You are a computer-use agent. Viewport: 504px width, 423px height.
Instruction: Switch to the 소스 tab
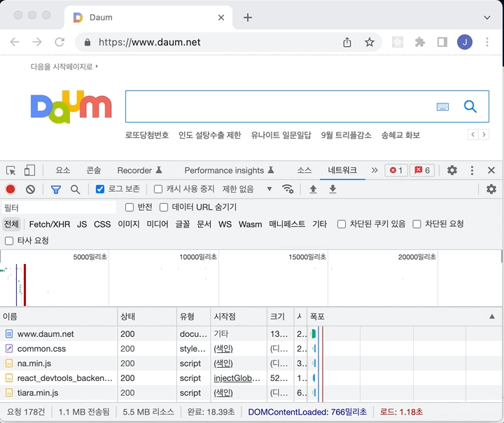(304, 170)
